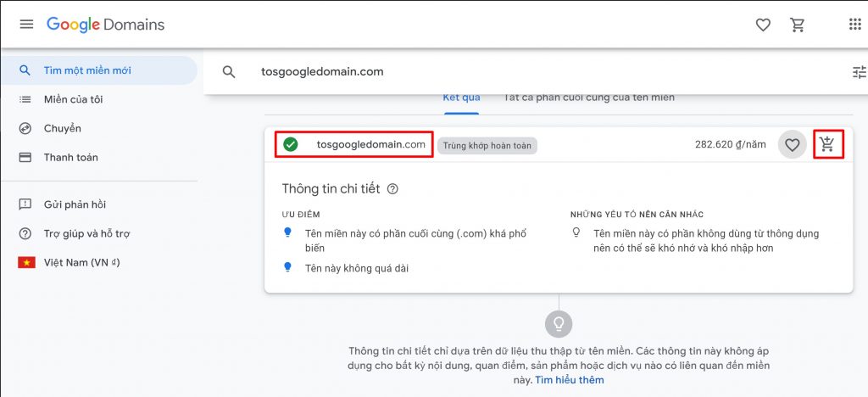Open Google apps grid launcher
The height and width of the screenshot is (397, 868).
point(854,25)
